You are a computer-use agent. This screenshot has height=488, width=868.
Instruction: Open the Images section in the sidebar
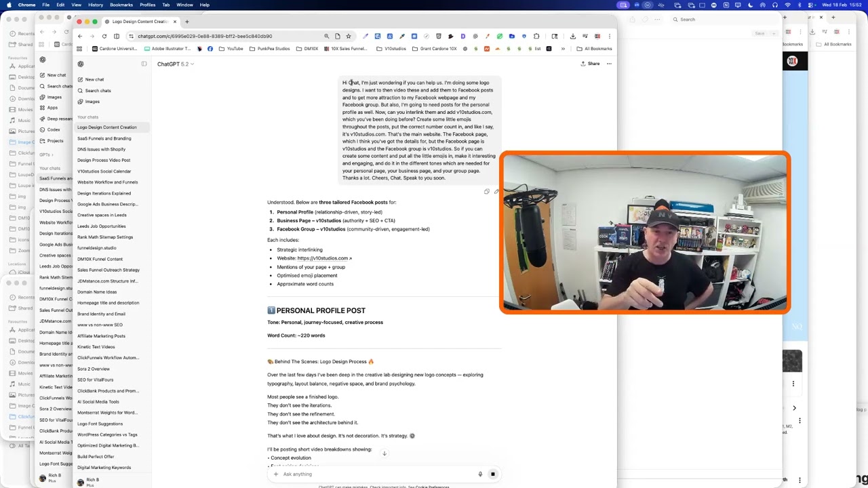(x=92, y=102)
